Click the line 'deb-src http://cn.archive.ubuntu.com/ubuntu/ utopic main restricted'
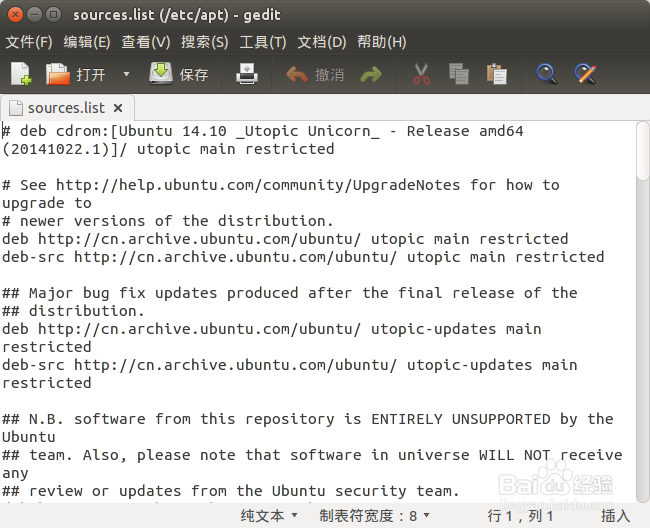 (x=303, y=257)
